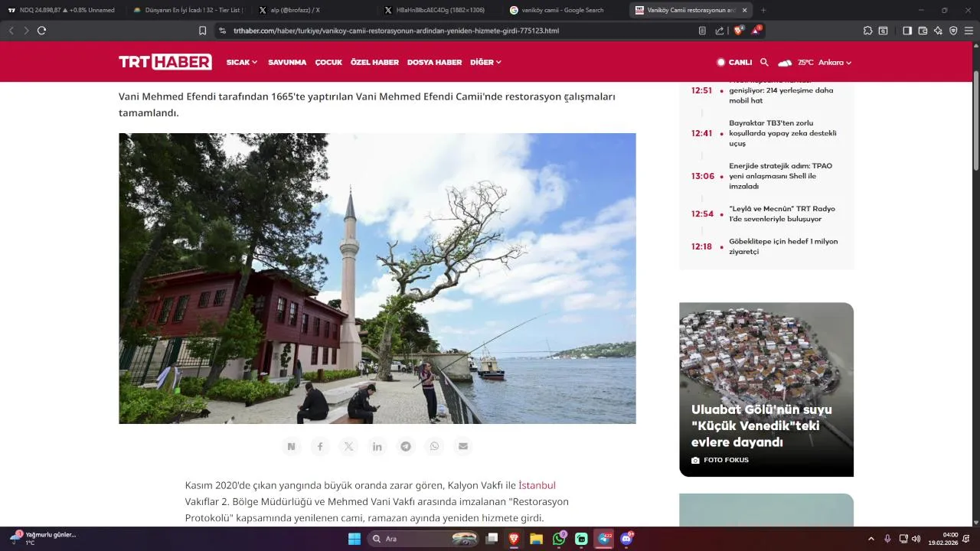Share article on Telegram
The image size is (980, 551).
pos(406,446)
